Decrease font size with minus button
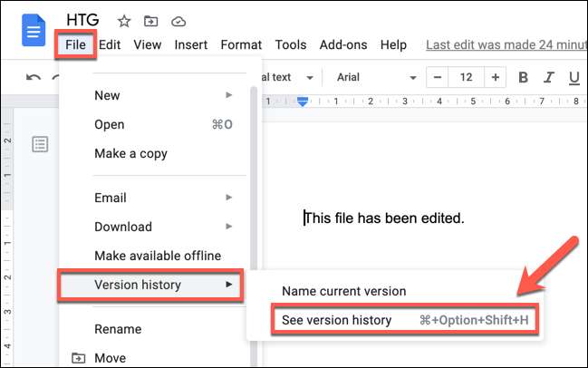 coord(439,78)
